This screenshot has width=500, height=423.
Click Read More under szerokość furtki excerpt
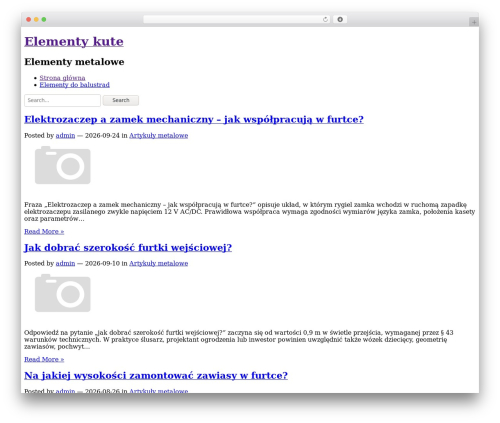point(44,359)
